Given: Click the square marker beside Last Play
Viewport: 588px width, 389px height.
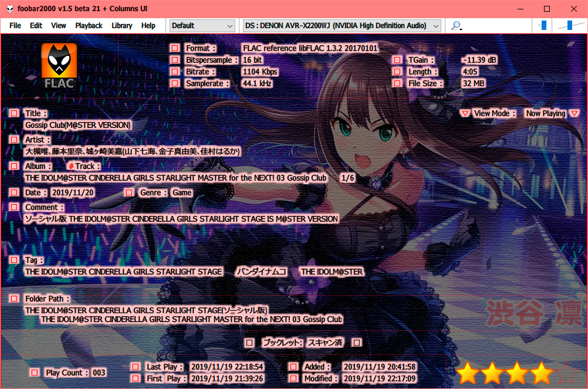Looking at the screenshot, I should point(136,367).
